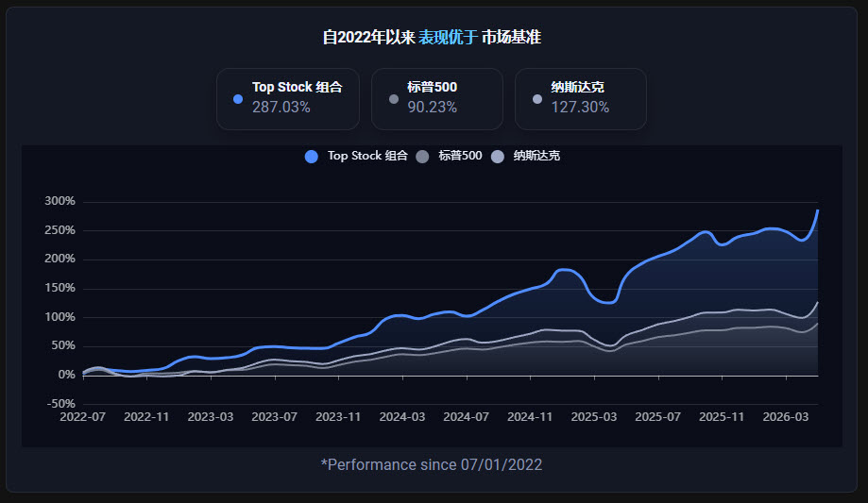The image size is (868, 503).
Task: Click the gray dot in 标普500 card
Action: (394, 99)
